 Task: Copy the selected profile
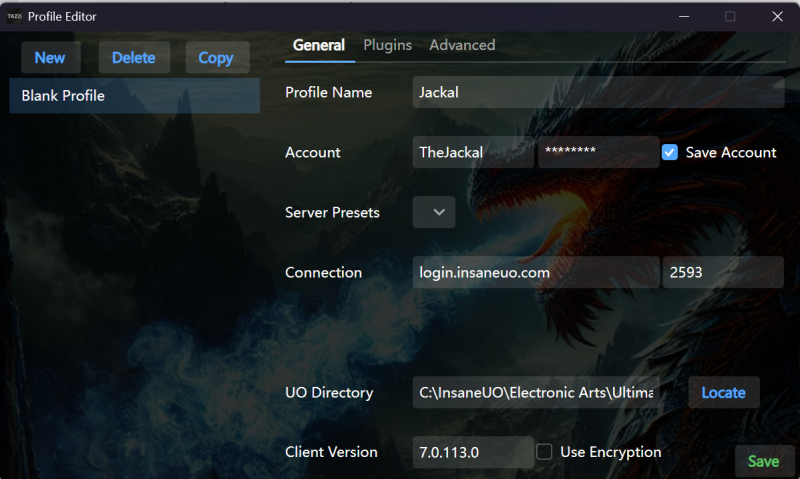[x=217, y=58]
